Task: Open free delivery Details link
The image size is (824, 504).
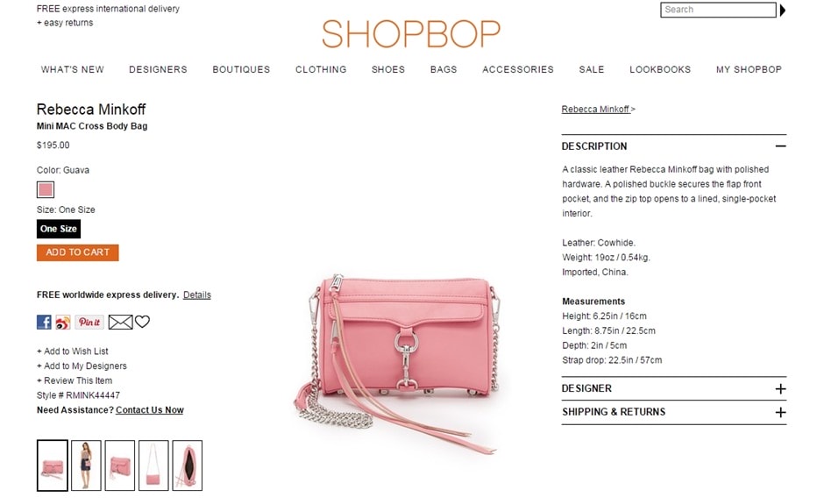Action: point(197,295)
